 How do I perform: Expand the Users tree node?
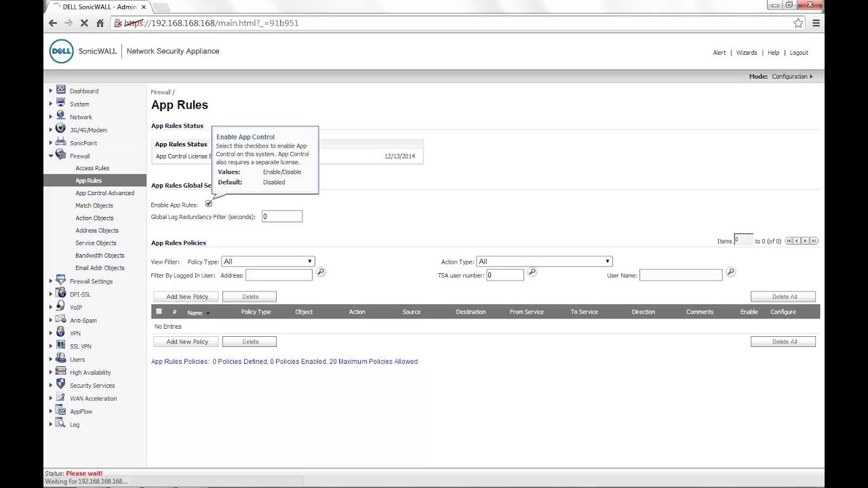tap(50, 359)
